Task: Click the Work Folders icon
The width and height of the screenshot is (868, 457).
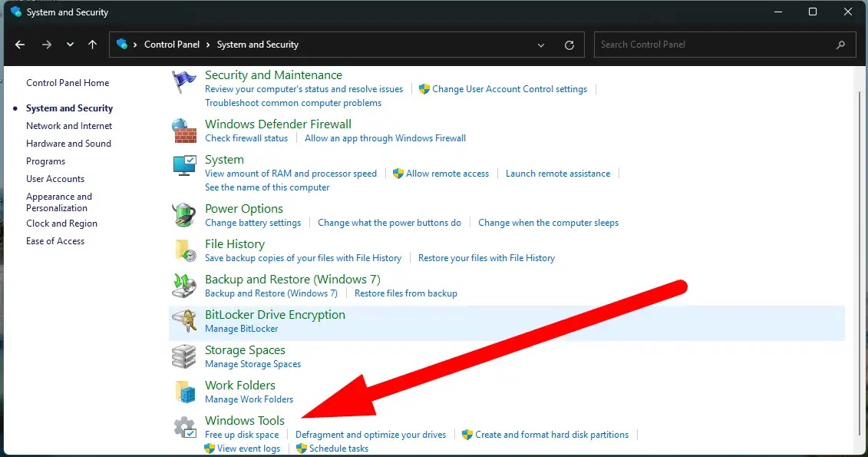Action: [x=185, y=392]
